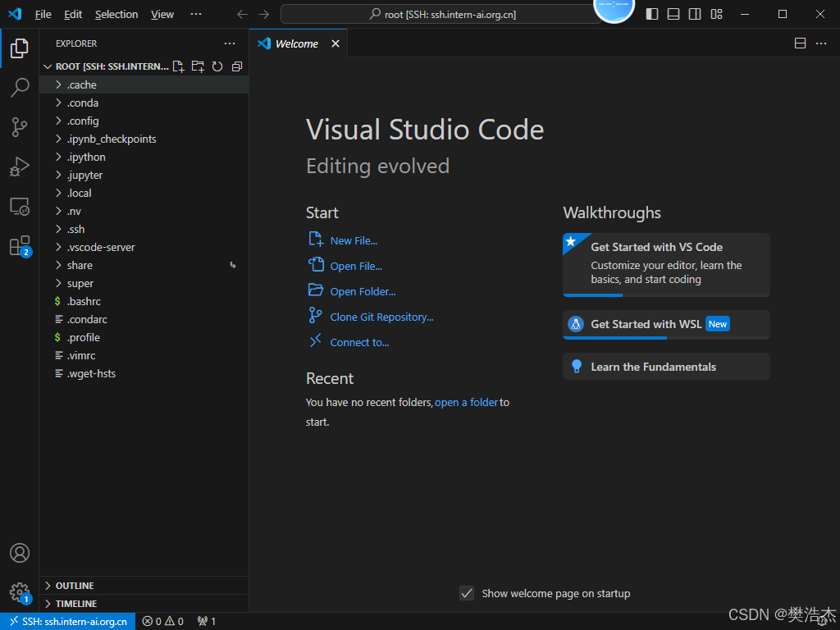Open the .bashrc file
Image resolution: width=840 pixels, height=630 pixels.
pos(144,301)
